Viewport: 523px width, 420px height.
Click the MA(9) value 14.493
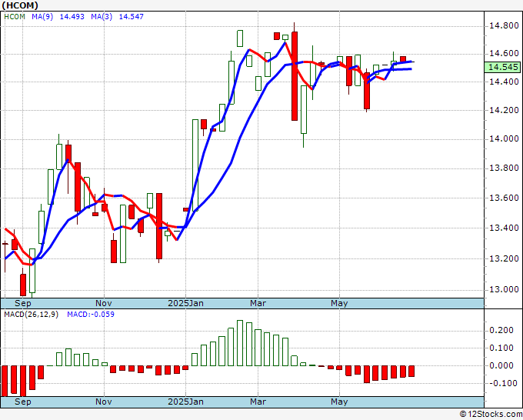72,17
